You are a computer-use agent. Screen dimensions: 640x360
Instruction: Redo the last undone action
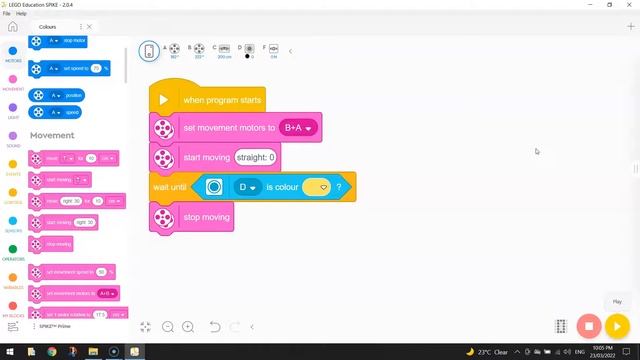(235, 327)
